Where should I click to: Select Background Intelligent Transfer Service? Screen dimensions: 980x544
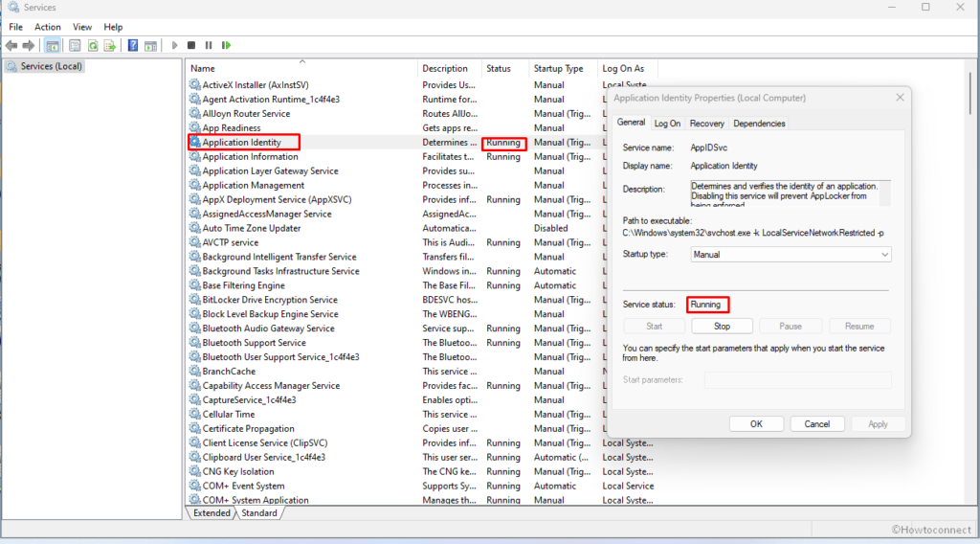pyautogui.click(x=279, y=257)
